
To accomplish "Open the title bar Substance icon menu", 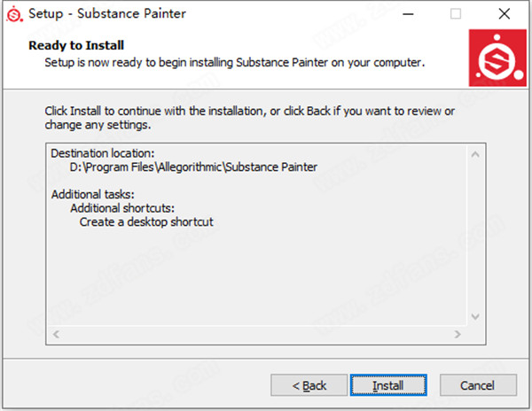I will [14, 14].
